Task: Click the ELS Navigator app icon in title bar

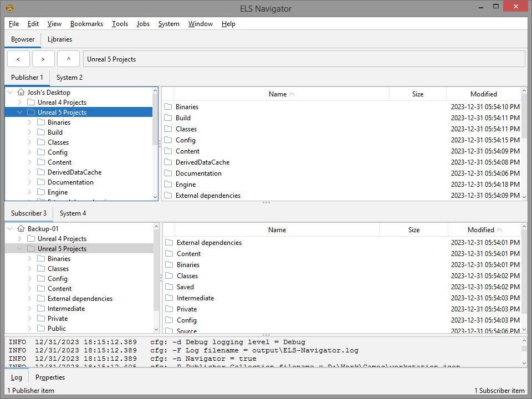Action: [x=10, y=8]
